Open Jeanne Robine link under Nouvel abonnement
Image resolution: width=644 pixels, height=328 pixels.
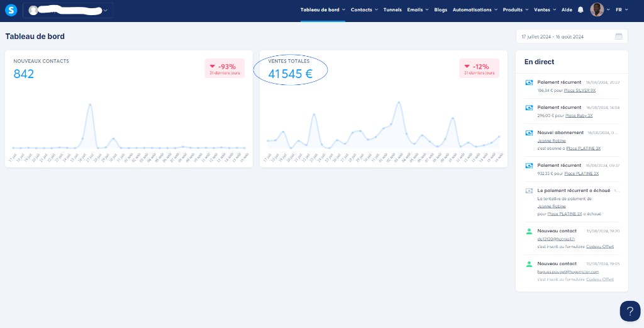(552, 140)
